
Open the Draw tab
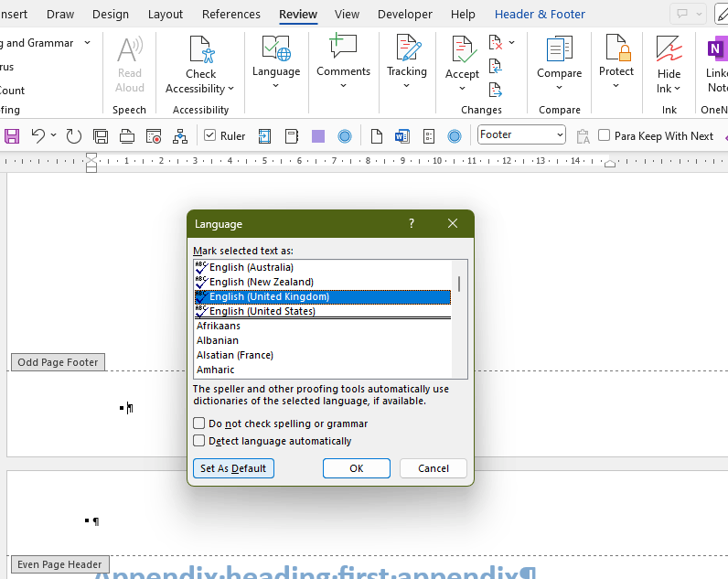point(59,15)
